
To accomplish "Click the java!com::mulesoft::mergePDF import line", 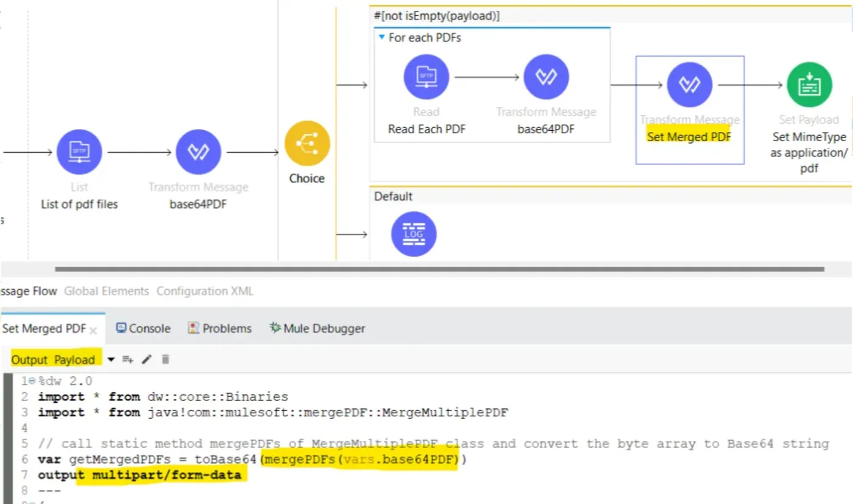I will pyautogui.click(x=273, y=413).
